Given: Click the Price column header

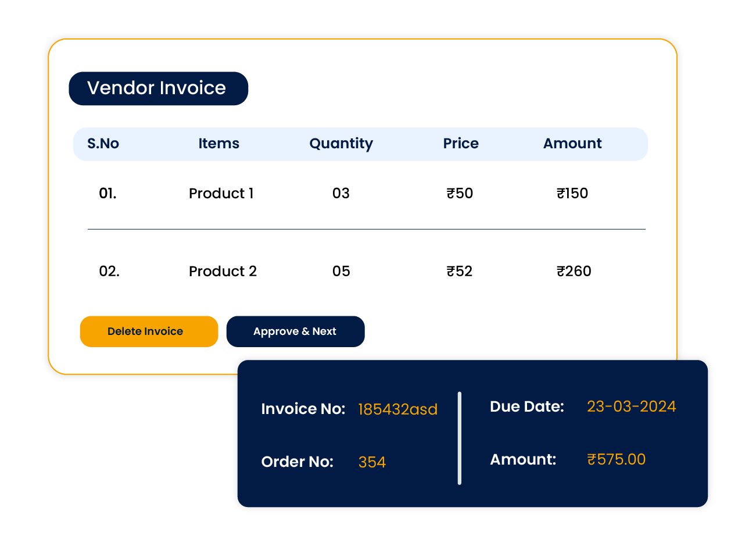Looking at the screenshot, I should 461,144.
